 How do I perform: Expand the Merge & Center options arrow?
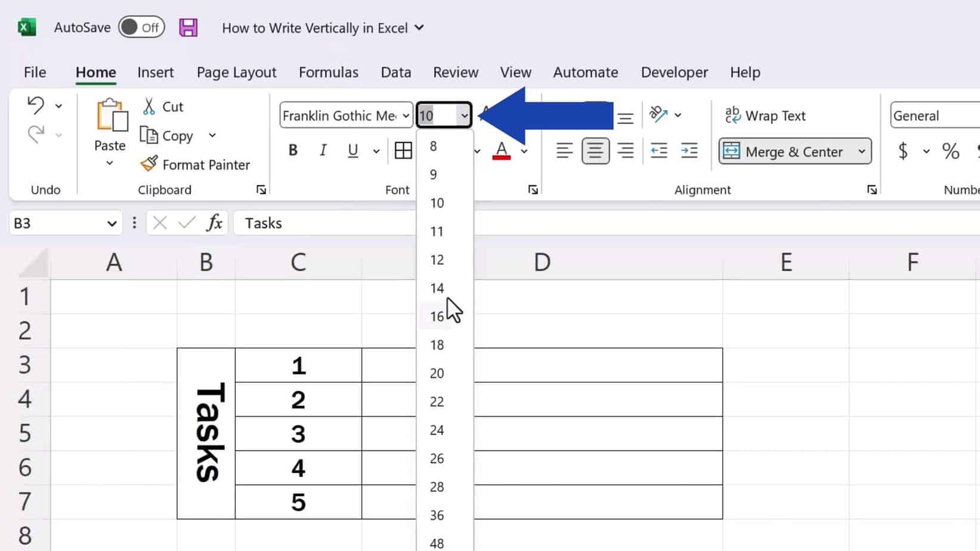pos(861,151)
